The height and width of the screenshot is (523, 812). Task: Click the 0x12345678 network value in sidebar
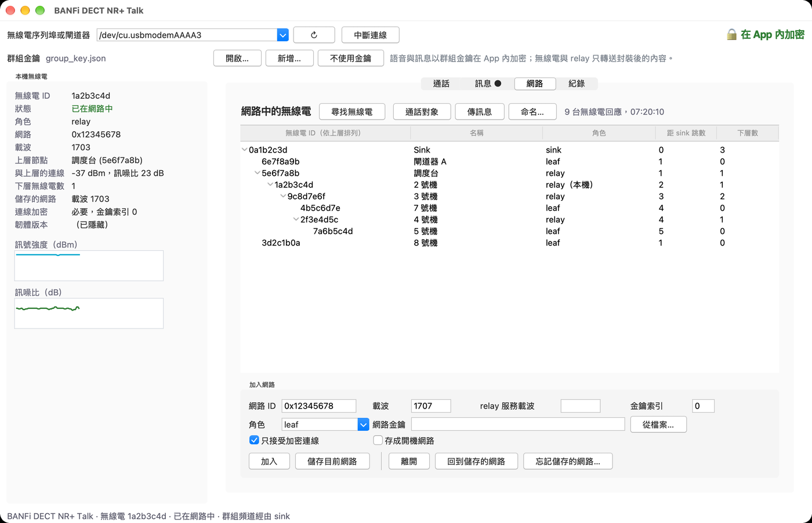coord(96,134)
